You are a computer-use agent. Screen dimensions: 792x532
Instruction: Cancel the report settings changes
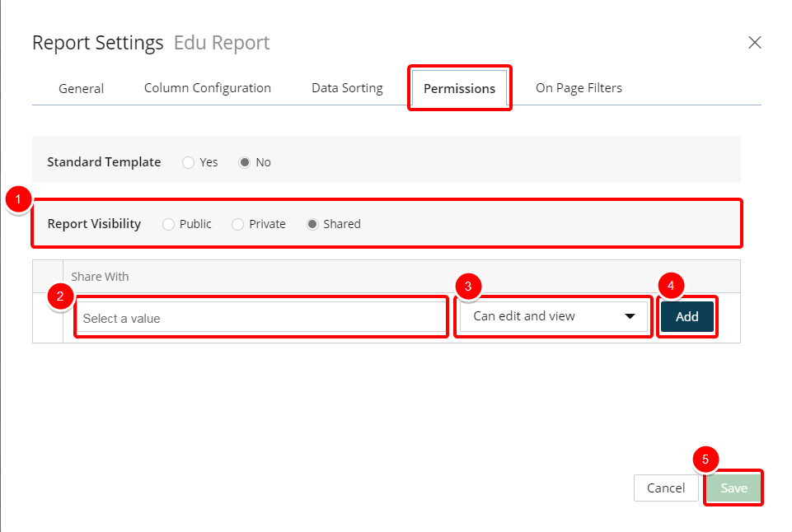pyautogui.click(x=666, y=488)
